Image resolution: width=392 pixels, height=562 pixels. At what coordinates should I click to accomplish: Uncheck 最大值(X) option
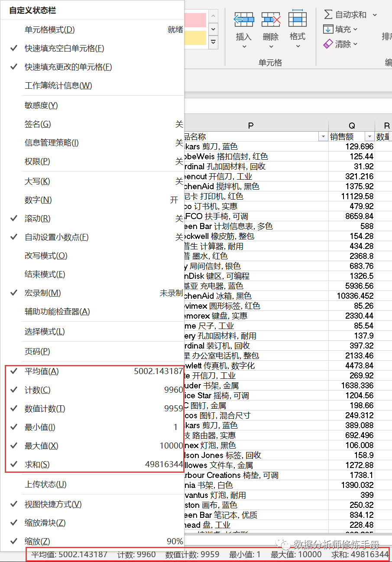click(92, 446)
